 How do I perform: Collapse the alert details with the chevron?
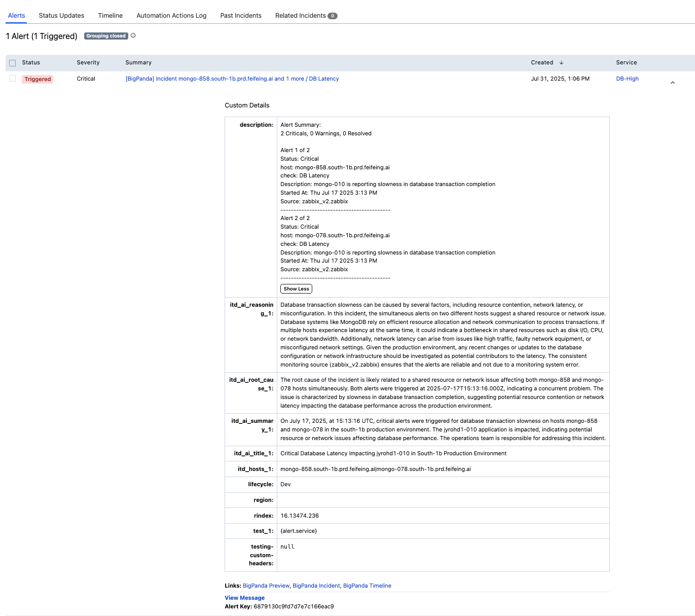(672, 82)
